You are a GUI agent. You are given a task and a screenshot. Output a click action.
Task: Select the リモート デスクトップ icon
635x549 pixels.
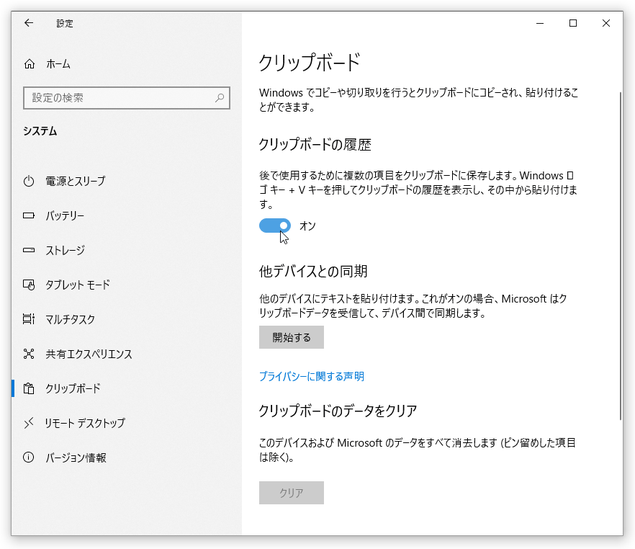(x=28, y=423)
